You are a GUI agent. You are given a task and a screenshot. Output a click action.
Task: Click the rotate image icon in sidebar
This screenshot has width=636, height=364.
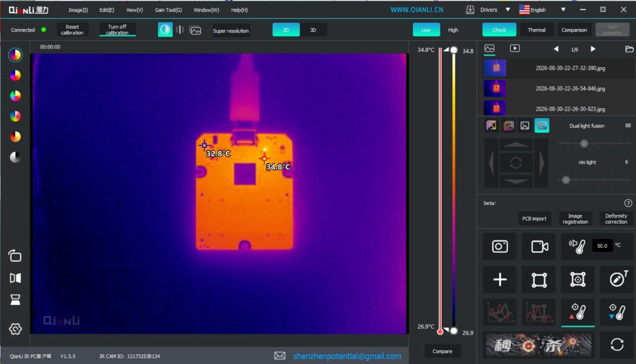coord(16,256)
